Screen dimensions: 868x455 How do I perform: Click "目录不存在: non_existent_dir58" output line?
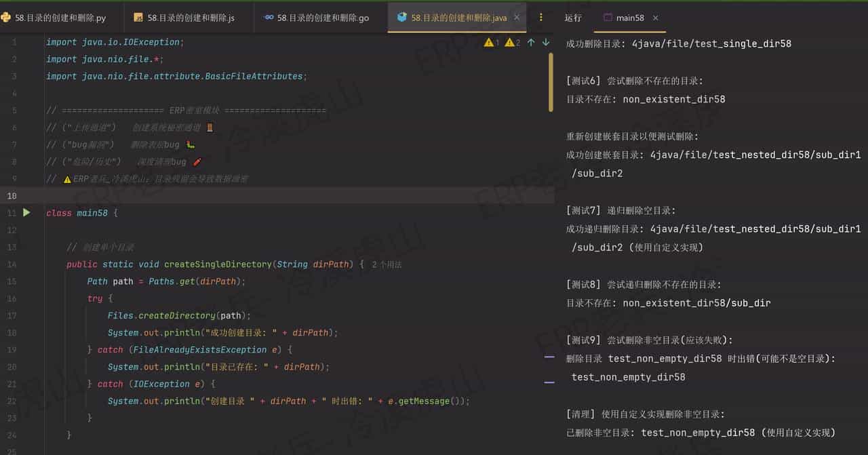click(646, 99)
